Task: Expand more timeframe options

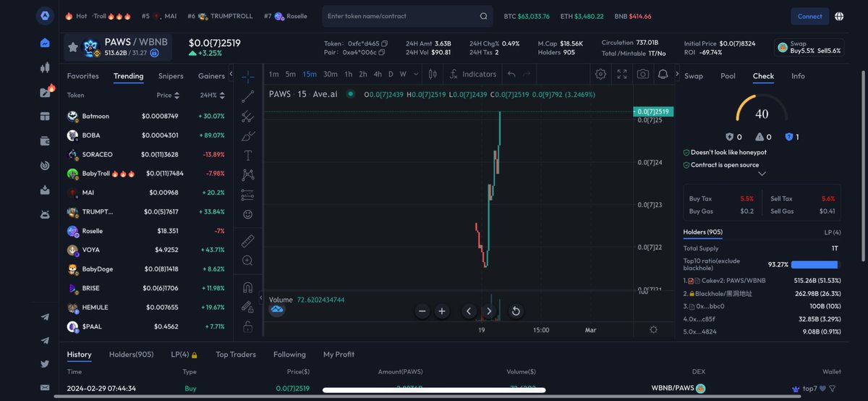Action: [x=415, y=74]
